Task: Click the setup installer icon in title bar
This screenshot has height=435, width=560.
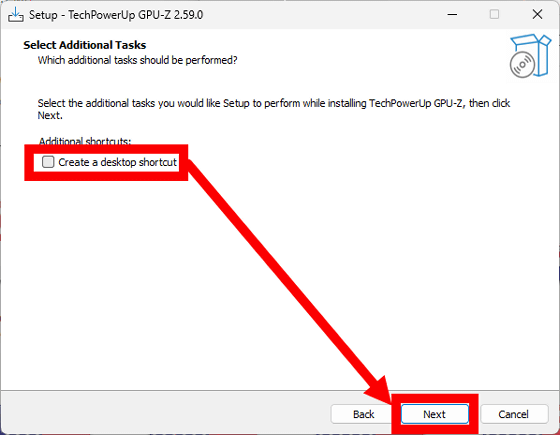Action: [15, 15]
